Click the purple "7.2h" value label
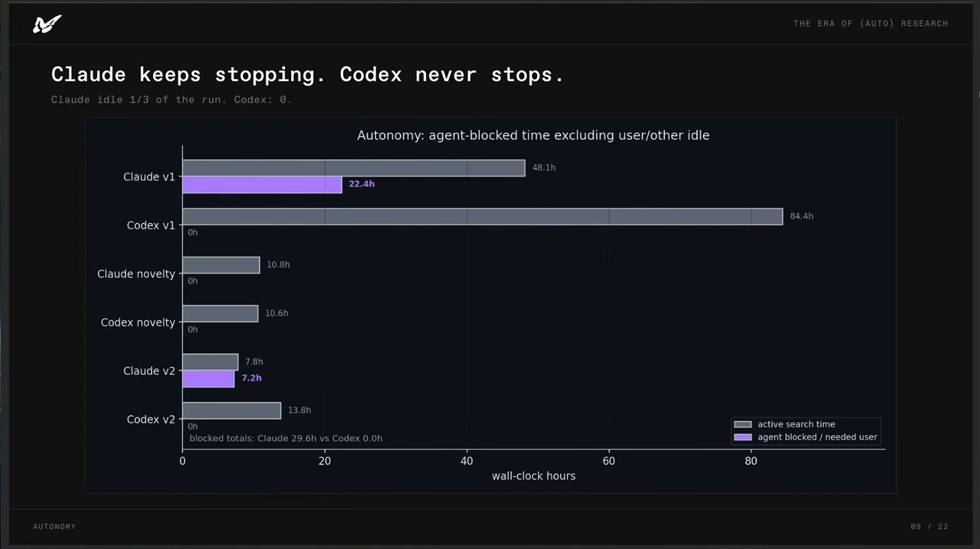980x549 pixels. (252, 378)
